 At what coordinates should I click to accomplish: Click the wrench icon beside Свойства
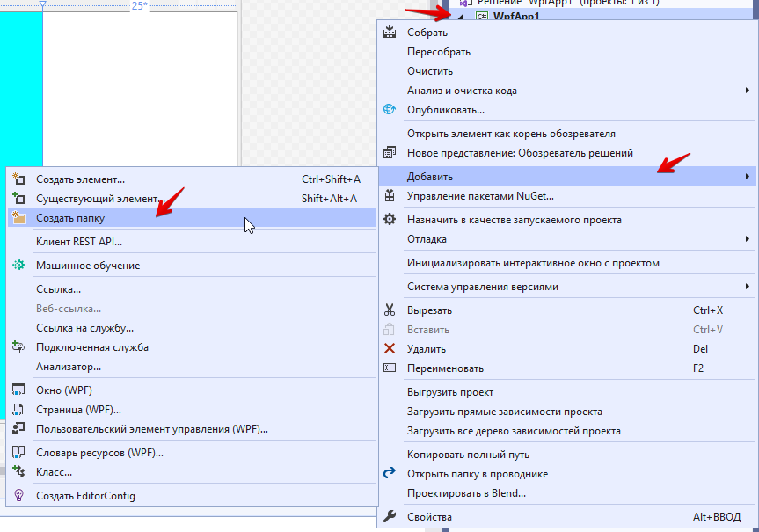click(x=390, y=516)
